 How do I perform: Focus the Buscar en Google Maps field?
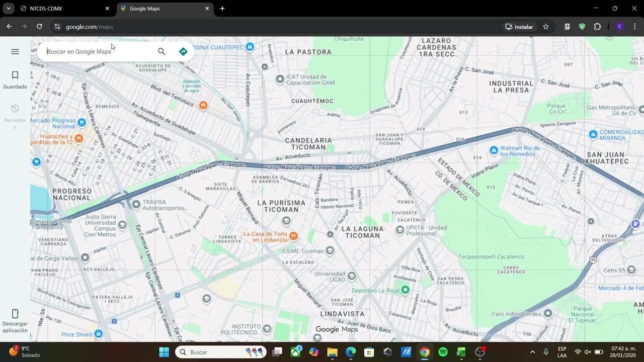pos(98,51)
